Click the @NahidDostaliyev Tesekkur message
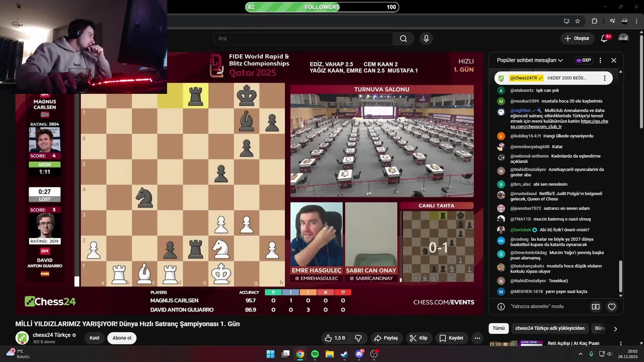This screenshot has height=362, width=644. click(x=539, y=281)
